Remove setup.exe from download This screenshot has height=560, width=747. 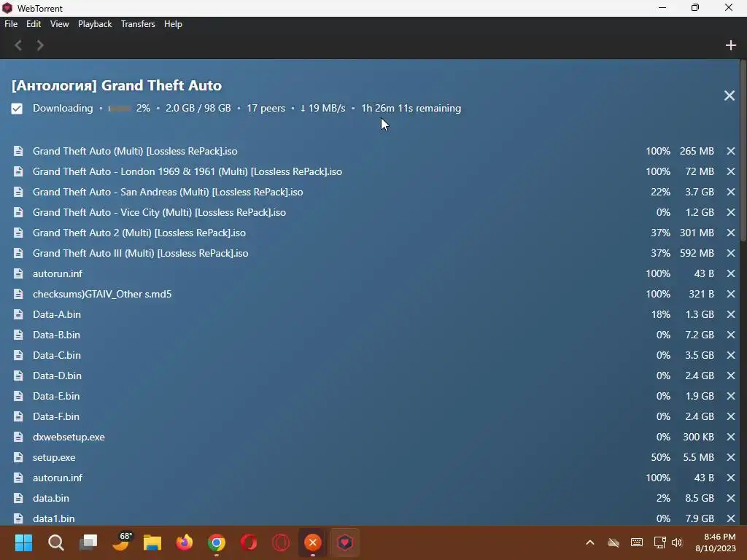tap(731, 458)
